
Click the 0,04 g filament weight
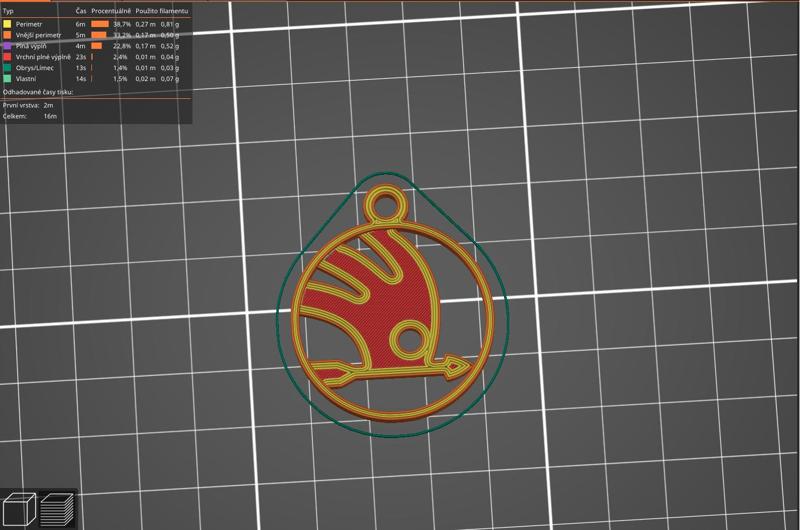tap(170, 57)
